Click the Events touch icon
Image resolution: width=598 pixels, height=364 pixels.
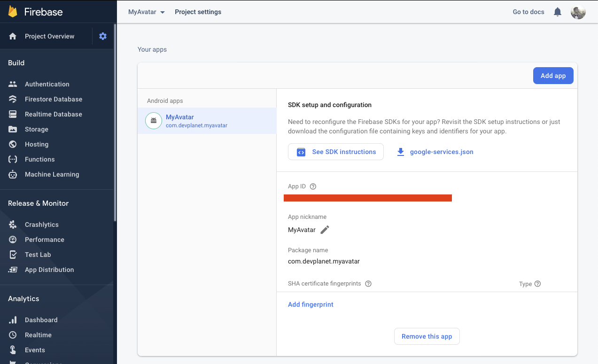point(13,350)
